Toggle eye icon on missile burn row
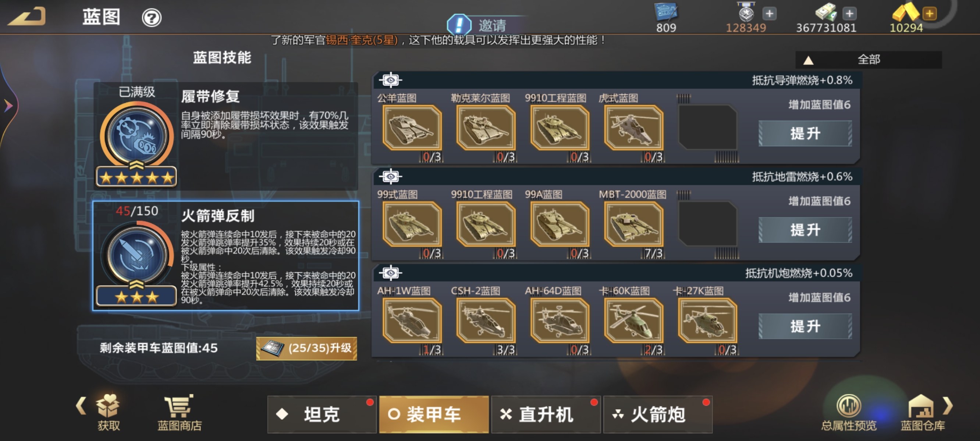Viewport: 980px width, 441px height. click(390, 80)
